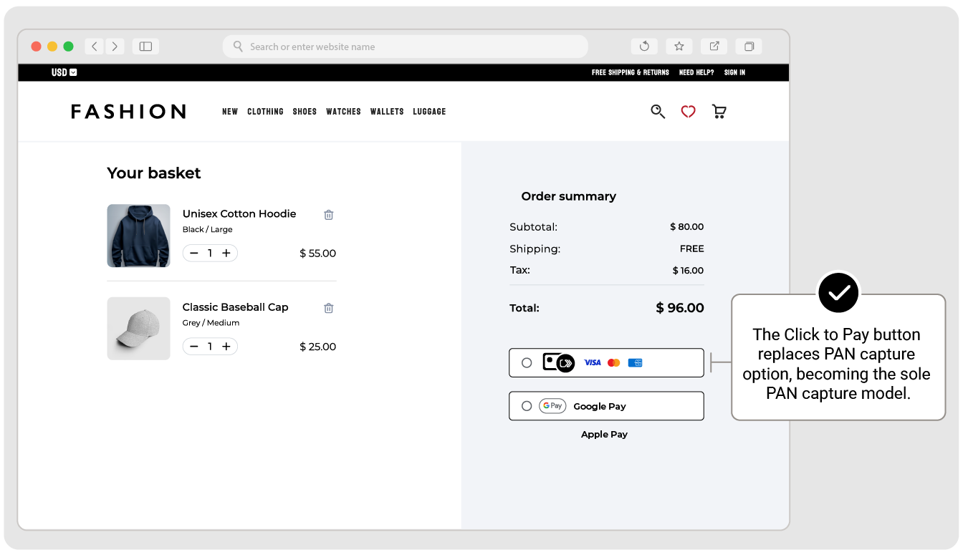This screenshot has width=963, height=560.
Task: Click the Order summary heading
Action: tap(569, 196)
